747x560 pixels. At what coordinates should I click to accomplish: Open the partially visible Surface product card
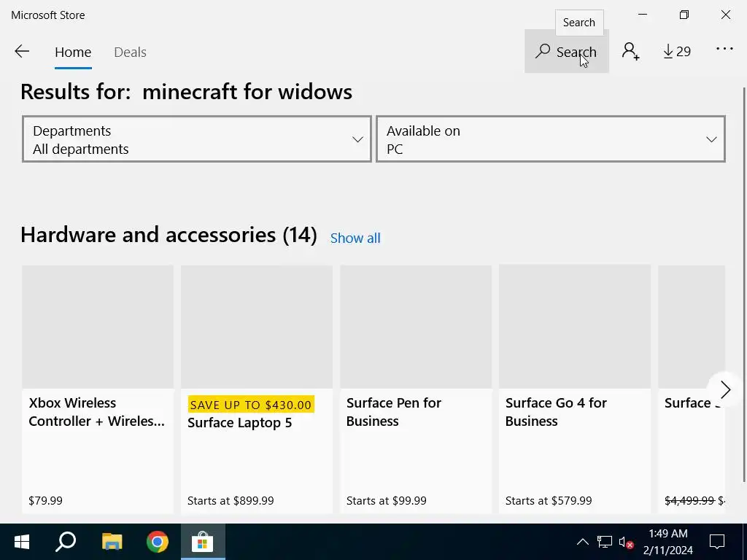[x=692, y=389]
